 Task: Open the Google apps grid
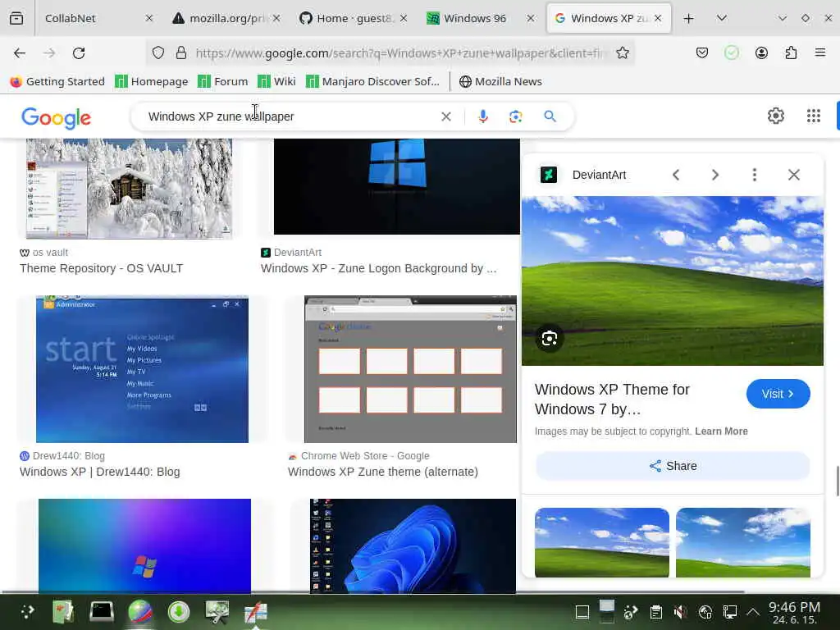(x=813, y=116)
